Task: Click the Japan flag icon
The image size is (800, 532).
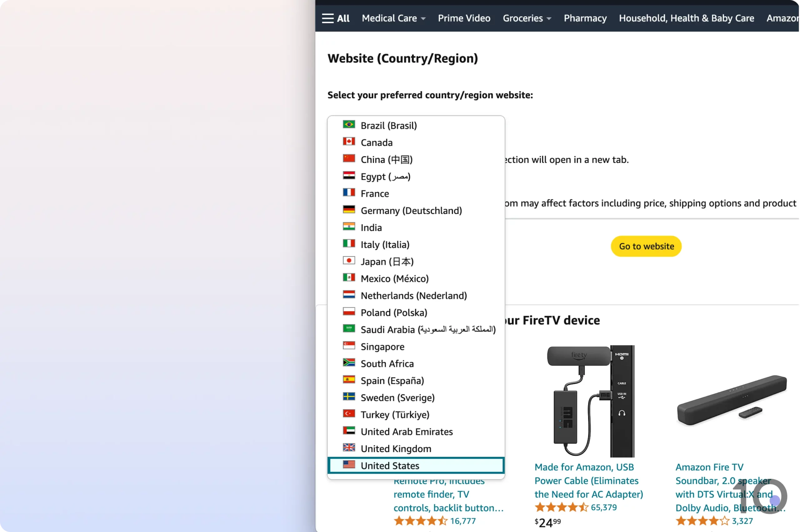Action: tap(349, 261)
